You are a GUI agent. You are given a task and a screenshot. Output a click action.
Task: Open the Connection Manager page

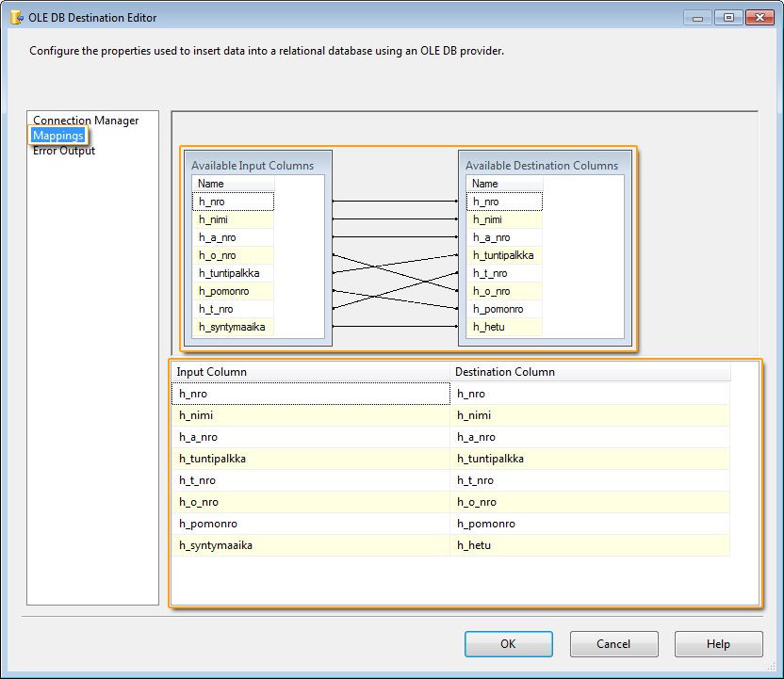[x=86, y=121]
